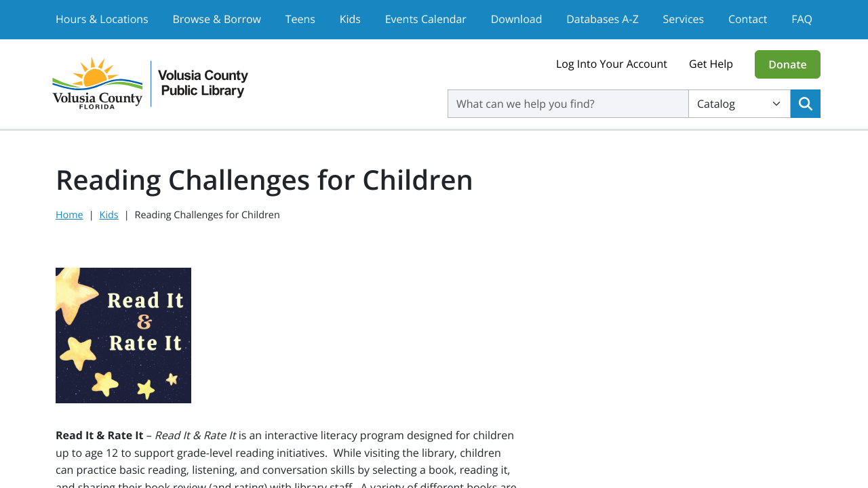Screen dimensions: 868x488
Task: Open the Get Help link
Action: (711, 64)
